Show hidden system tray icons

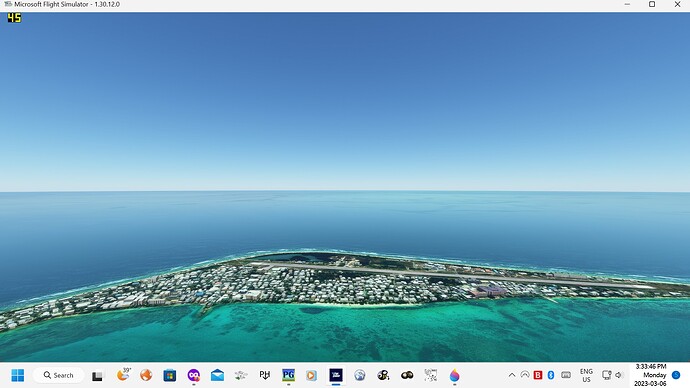[512, 375]
